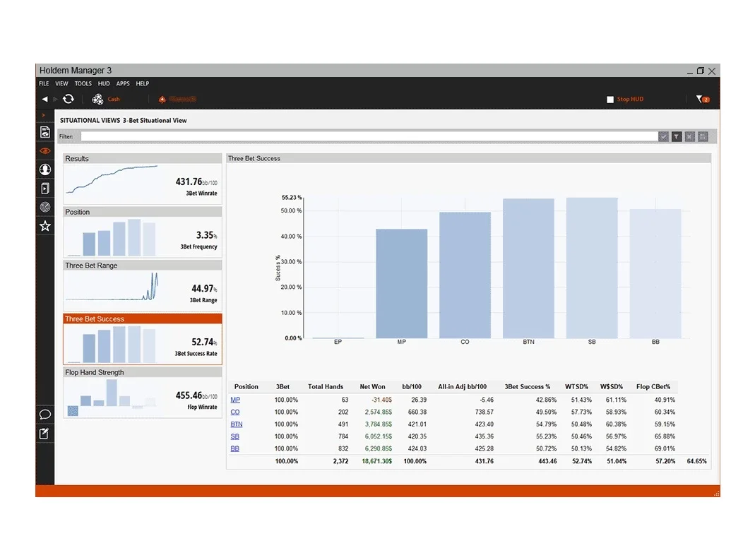Select the Situational Views eye icon
Image resolution: width=755 pixels, height=560 pixels.
click(x=44, y=150)
